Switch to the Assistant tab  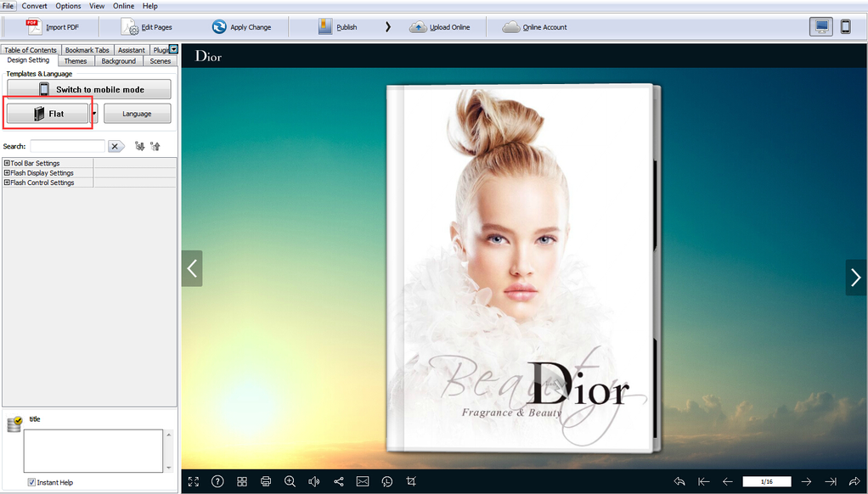coord(131,50)
